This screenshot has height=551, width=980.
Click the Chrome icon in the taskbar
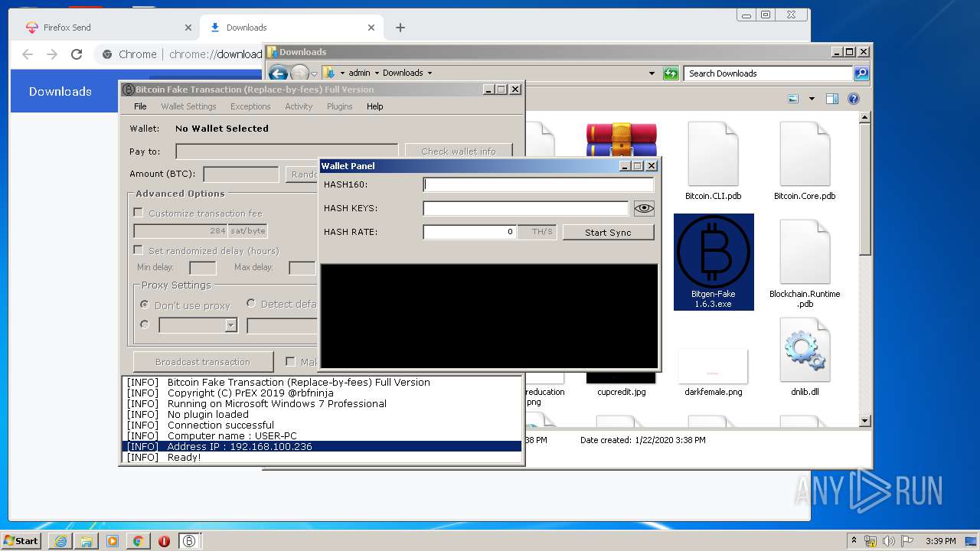click(138, 541)
